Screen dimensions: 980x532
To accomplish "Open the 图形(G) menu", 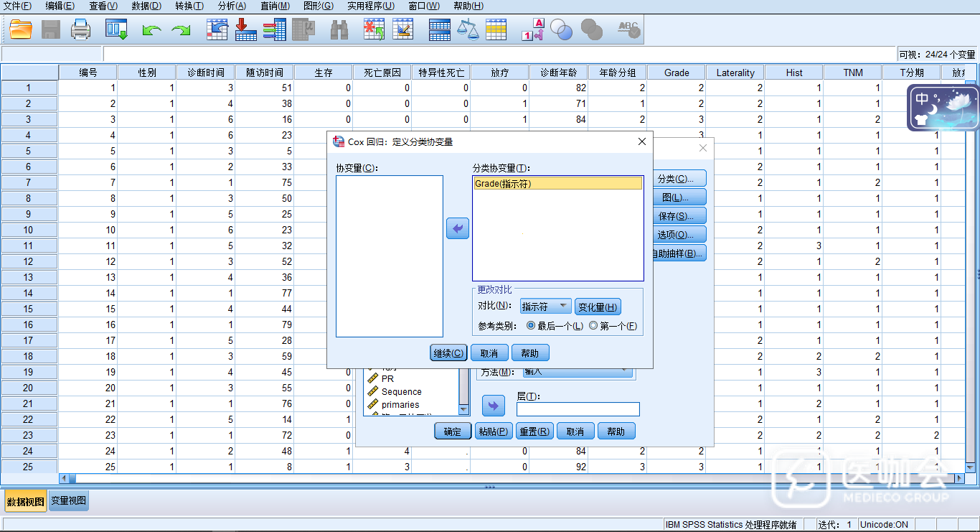I will pos(318,6).
